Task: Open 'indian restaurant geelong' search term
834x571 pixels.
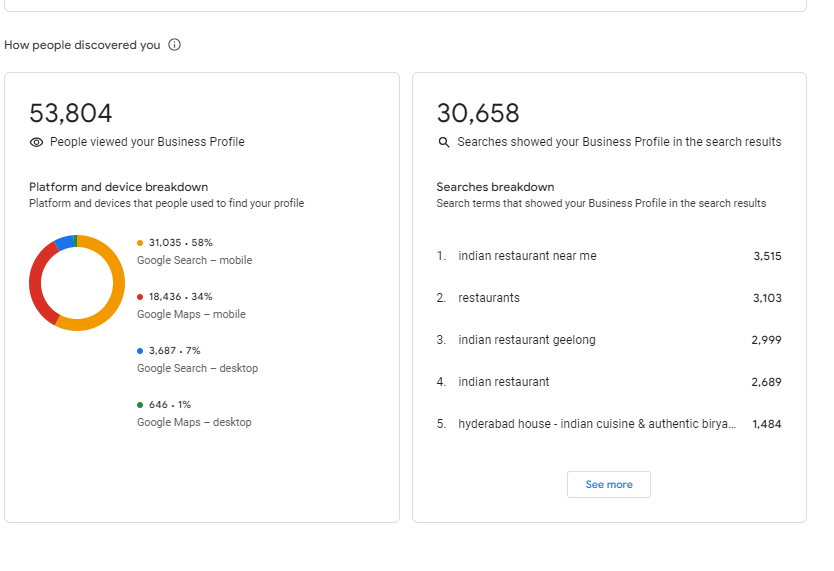Action: point(527,340)
